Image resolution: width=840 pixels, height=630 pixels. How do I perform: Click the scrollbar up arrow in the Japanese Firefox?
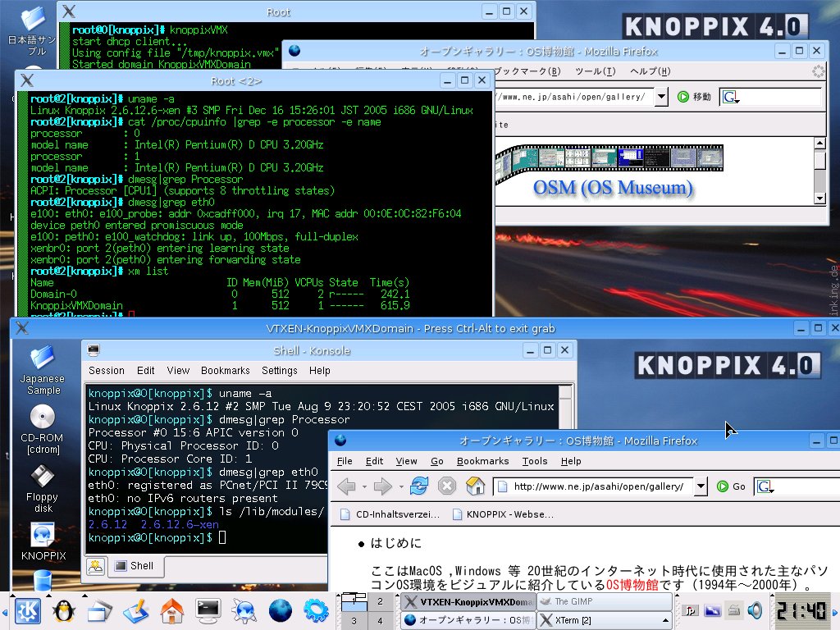819,143
